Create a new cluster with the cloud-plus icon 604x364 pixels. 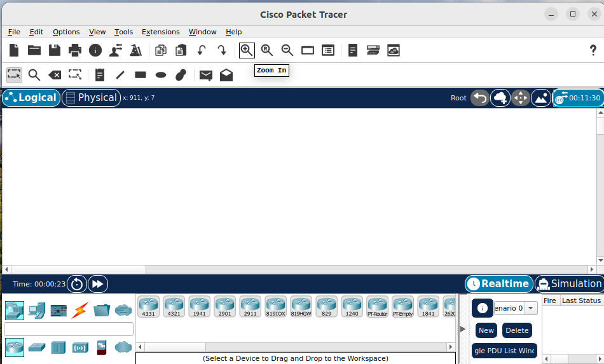pyautogui.click(x=500, y=98)
